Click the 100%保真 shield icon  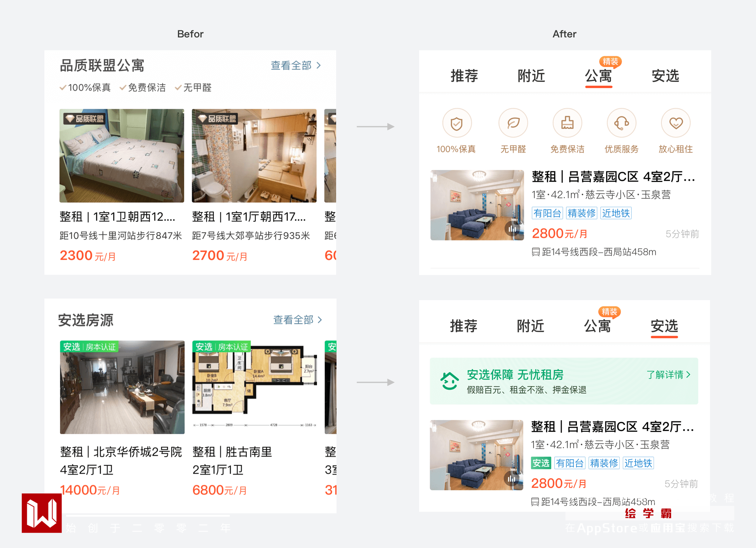(456, 124)
